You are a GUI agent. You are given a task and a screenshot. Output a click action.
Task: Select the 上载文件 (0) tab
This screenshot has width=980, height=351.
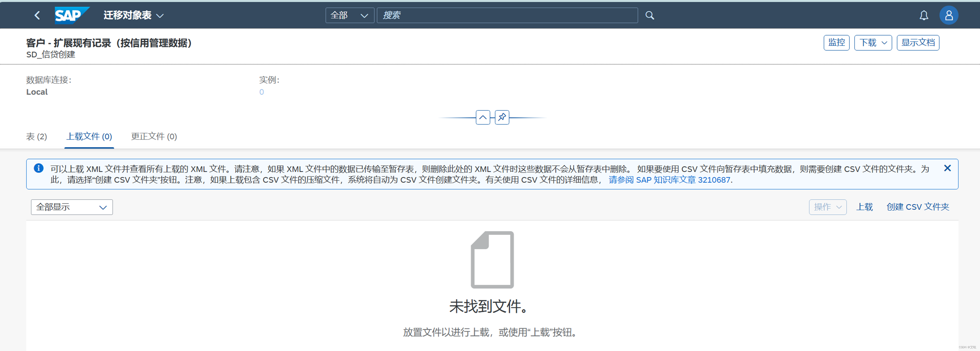[x=89, y=136]
